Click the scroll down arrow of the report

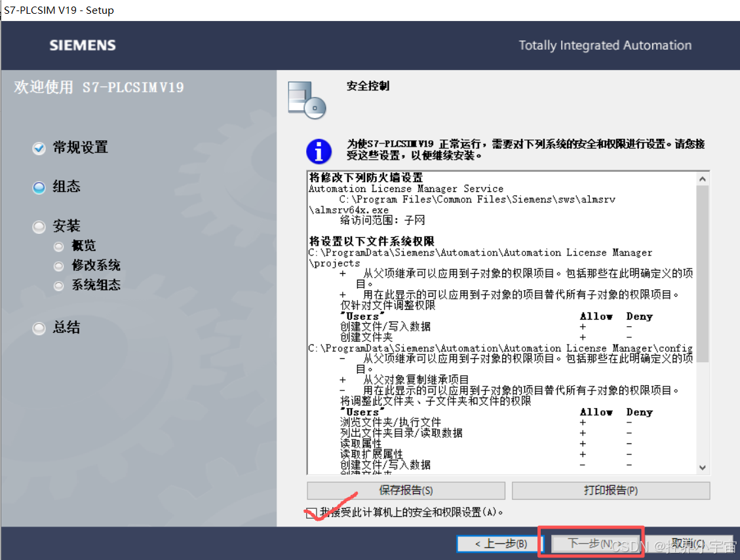[702, 468]
